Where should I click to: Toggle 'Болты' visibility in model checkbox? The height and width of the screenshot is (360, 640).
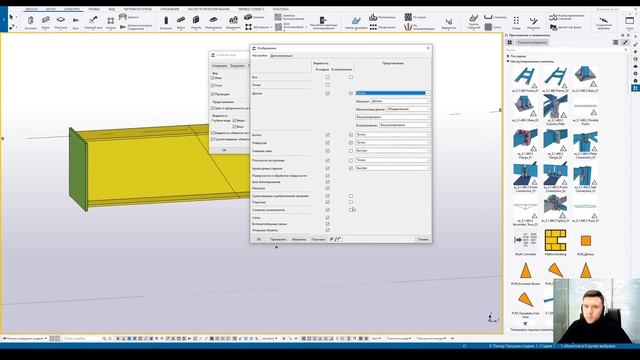click(x=327, y=135)
